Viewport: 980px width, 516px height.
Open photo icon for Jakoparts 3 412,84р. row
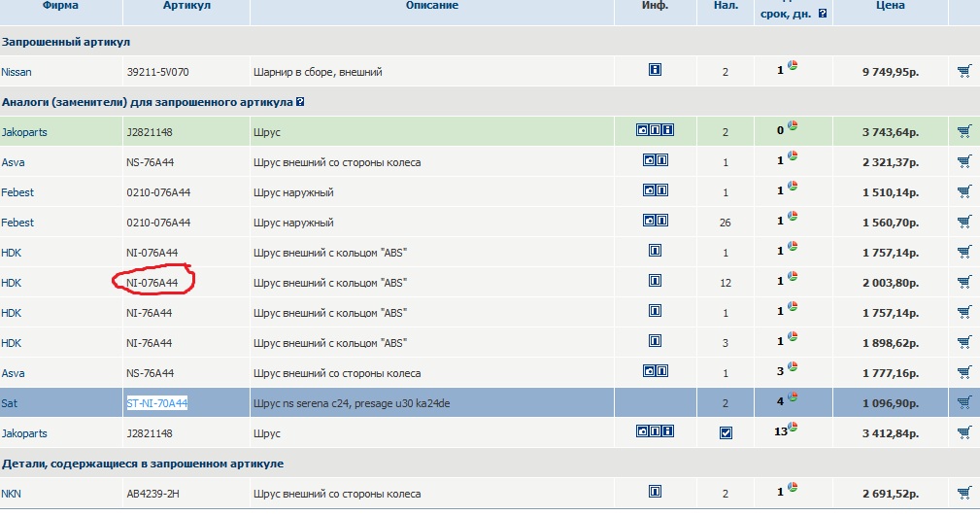tap(643, 430)
